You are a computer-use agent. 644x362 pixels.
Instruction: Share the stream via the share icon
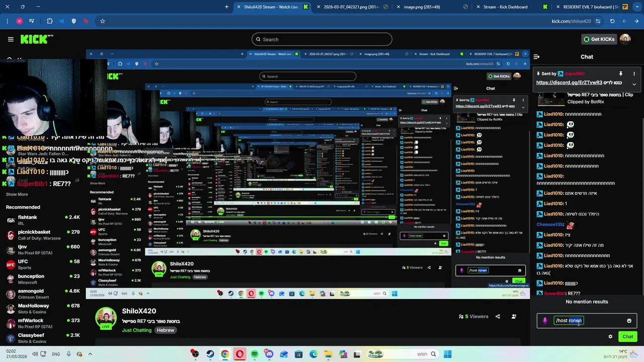tap(498, 317)
